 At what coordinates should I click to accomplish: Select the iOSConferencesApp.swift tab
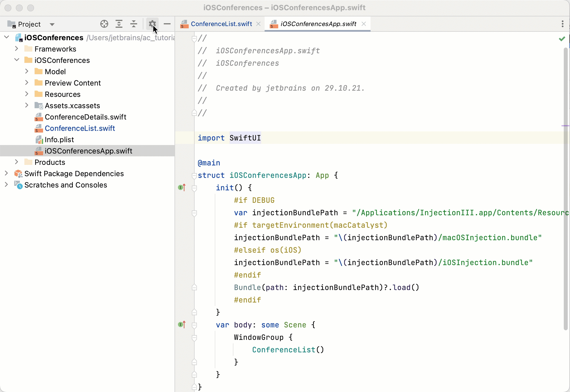pos(318,24)
